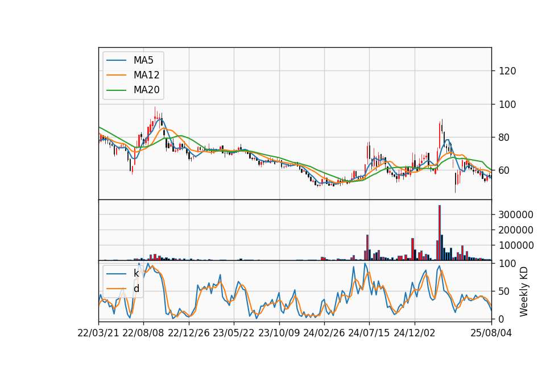The image size is (546, 392).
Task: Click the 24/02/26 date tick label
Action: click(324, 333)
